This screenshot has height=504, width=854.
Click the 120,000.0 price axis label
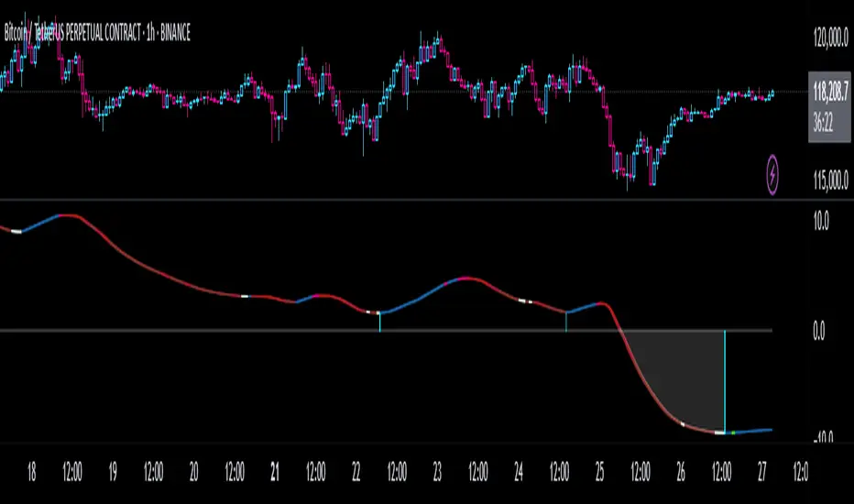(x=830, y=38)
